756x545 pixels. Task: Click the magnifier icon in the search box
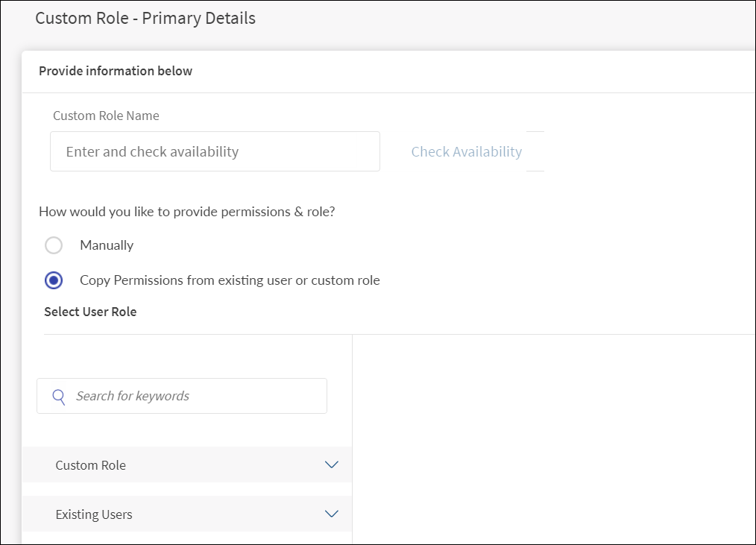(x=59, y=396)
